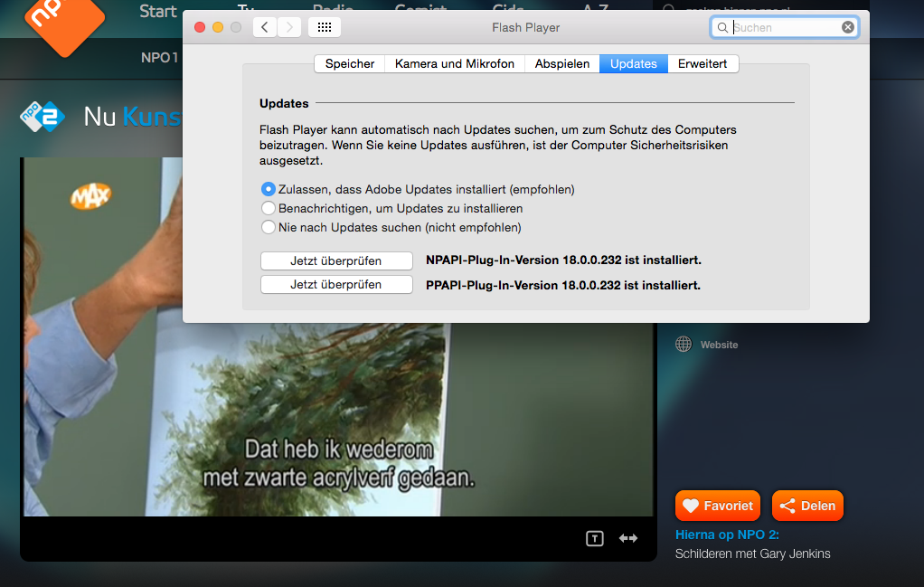
Task: Click 'Jetzt überprüfen' for NPAPI plug-in
Action: pos(336,260)
